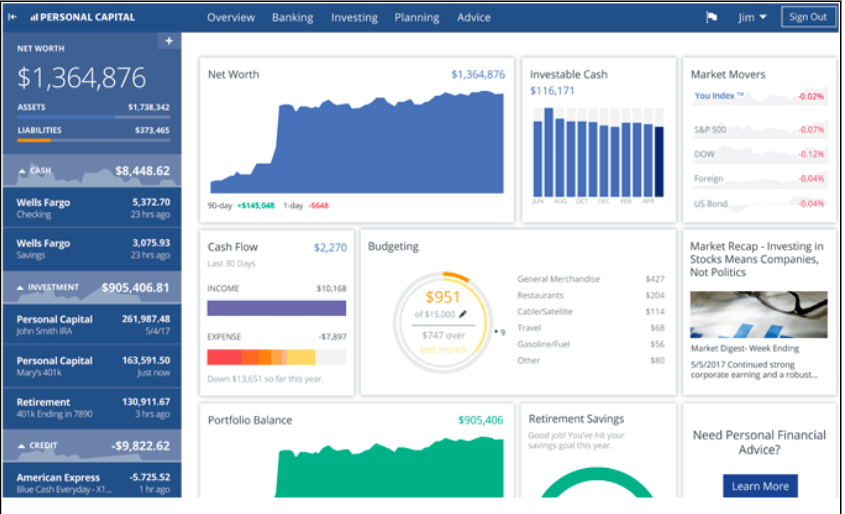Click the sidebar net worth total $1,364,876
Screen dimensions: 845x514
[x=81, y=78]
